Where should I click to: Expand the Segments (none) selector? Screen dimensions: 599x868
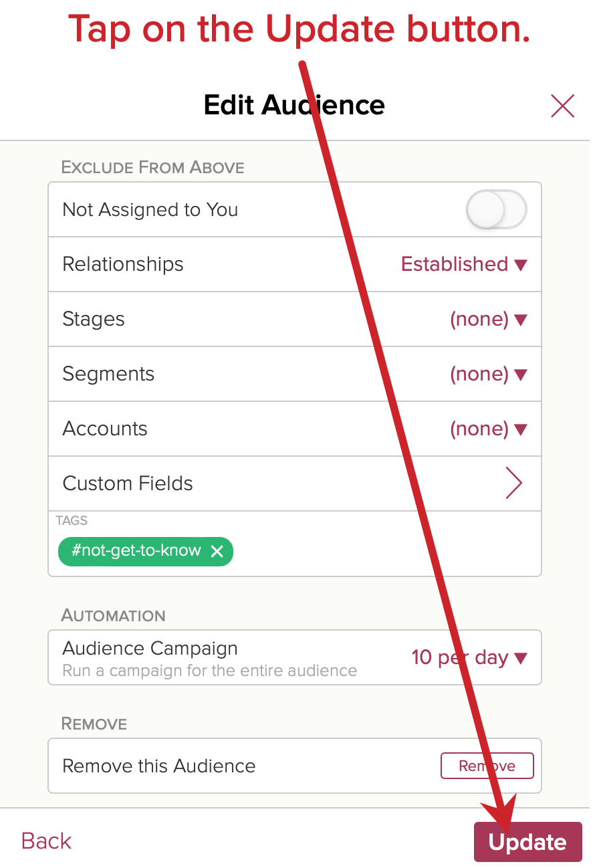[x=479, y=374]
